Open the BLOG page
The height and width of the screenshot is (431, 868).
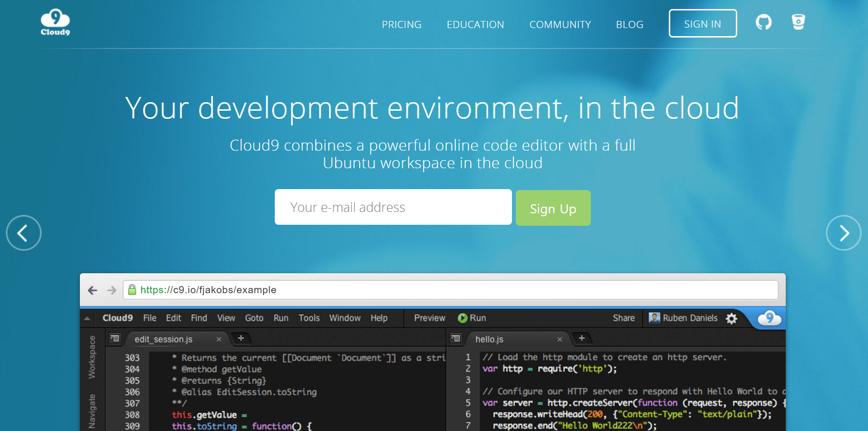(630, 24)
